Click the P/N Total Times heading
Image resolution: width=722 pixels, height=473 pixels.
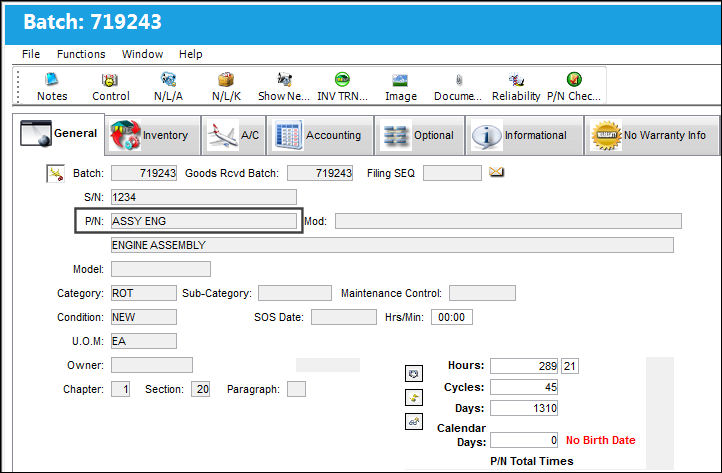tap(532, 461)
